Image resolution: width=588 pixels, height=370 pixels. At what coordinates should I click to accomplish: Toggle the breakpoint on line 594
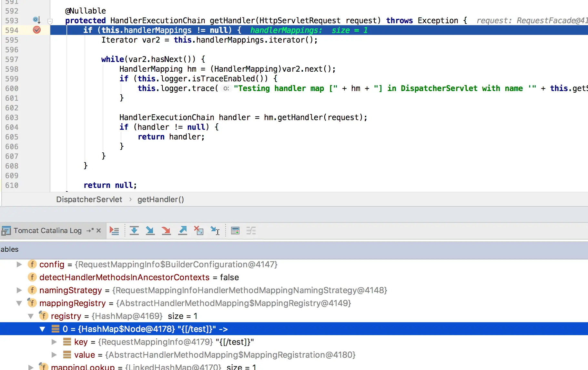(37, 30)
